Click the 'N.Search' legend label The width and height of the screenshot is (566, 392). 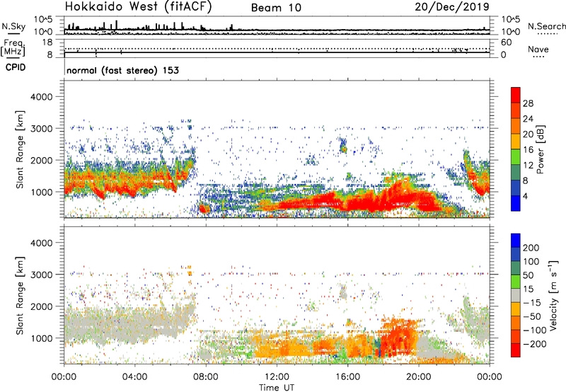(546, 26)
